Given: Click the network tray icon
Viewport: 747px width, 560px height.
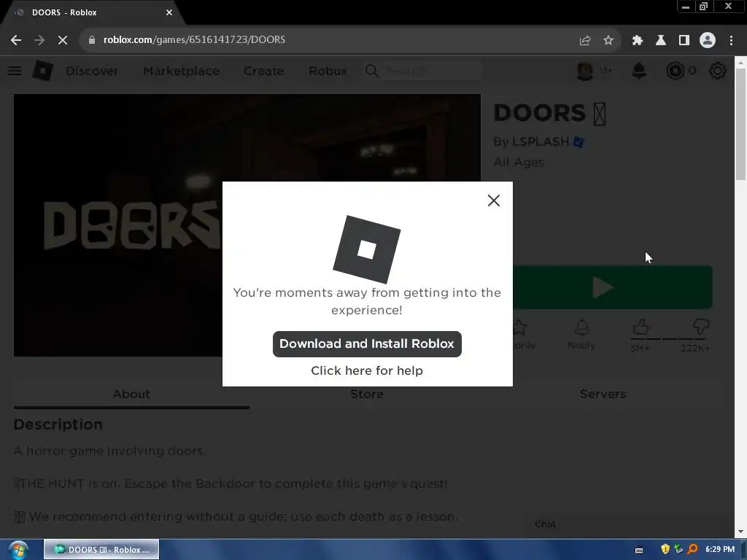Looking at the screenshot, I should 678,550.
